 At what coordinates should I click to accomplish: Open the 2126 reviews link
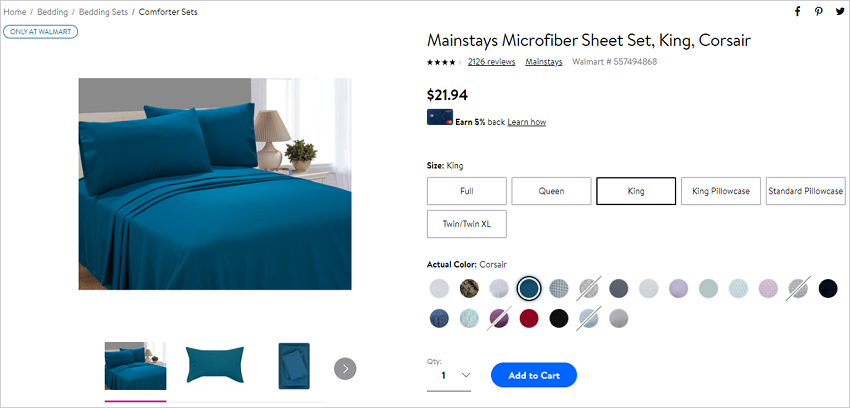tap(492, 62)
